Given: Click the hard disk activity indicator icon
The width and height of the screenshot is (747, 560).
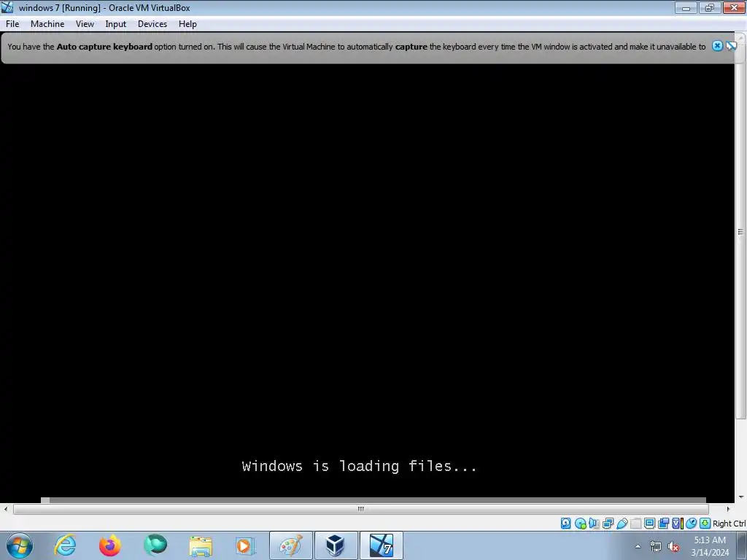Looking at the screenshot, I should (x=565, y=524).
